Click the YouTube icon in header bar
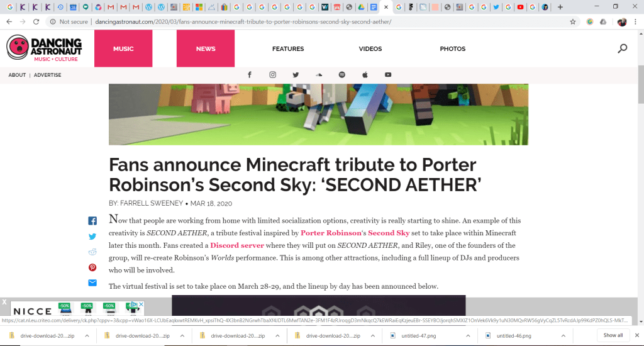Image resolution: width=644 pixels, height=346 pixels. pyautogui.click(x=388, y=75)
